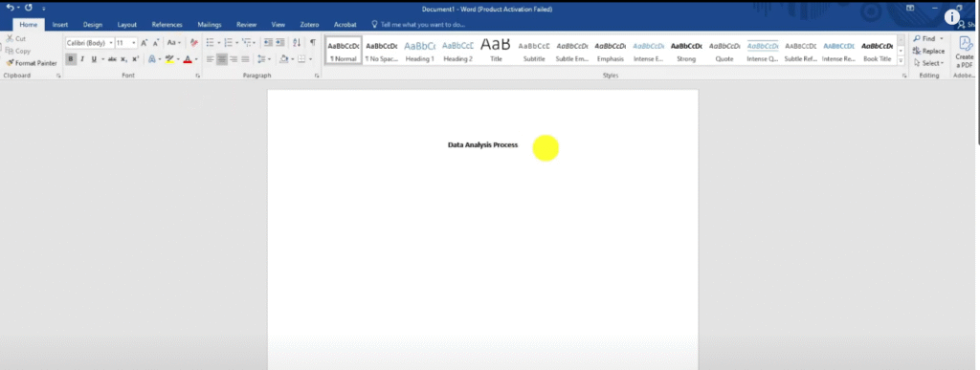The height and width of the screenshot is (370, 980).
Task: Open Font dialog launcher
Action: click(198, 76)
